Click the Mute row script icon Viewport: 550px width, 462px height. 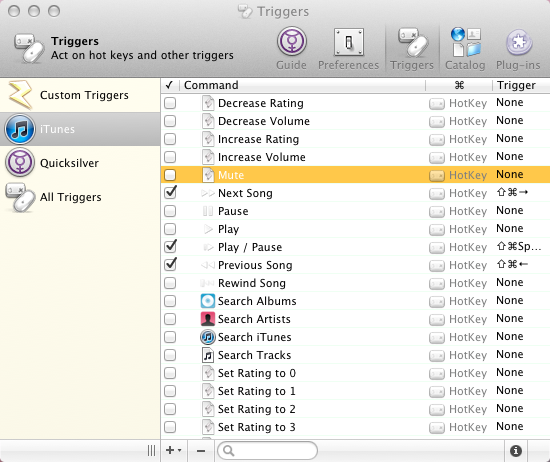[x=208, y=175]
